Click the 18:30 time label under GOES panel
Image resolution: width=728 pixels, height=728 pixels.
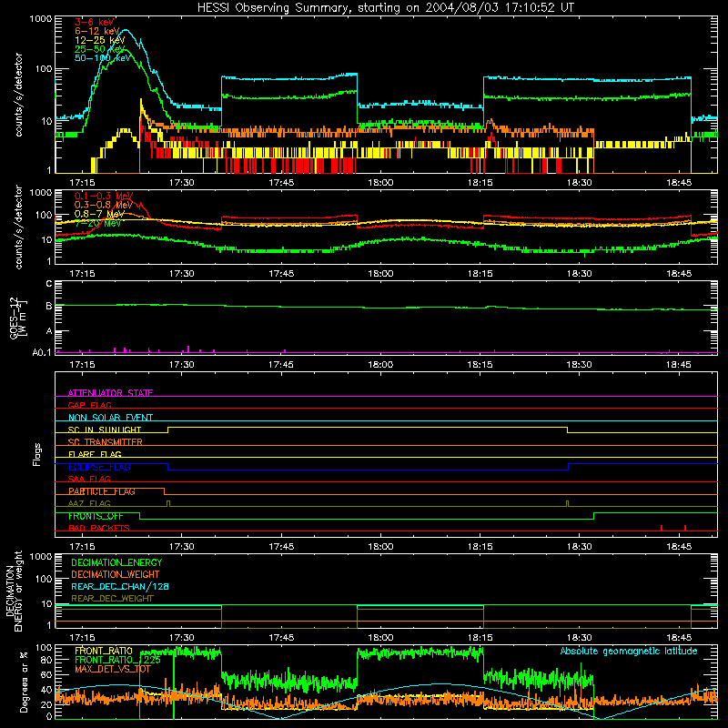tap(580, 365)
